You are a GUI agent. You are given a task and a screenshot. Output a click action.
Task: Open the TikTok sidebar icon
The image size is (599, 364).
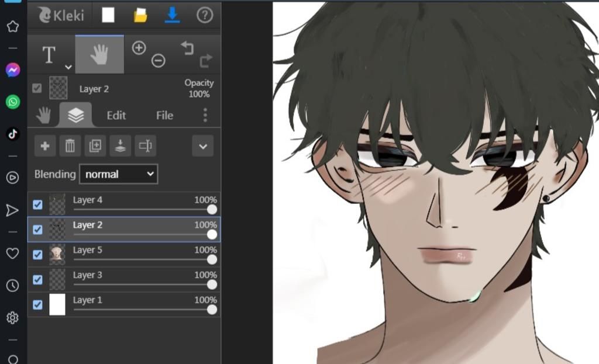tap(13, 134)
